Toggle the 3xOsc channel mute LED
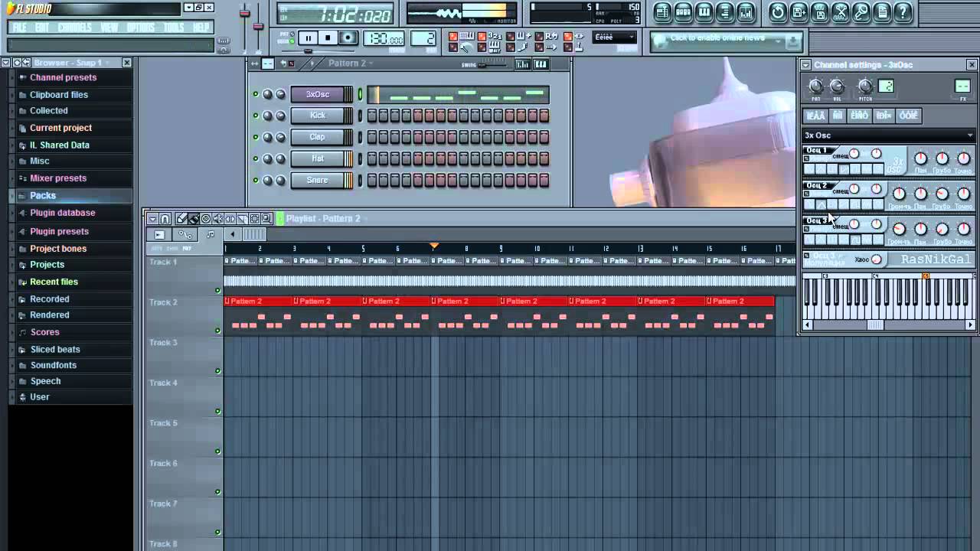This screenshot has height=551, width=980. 256,94
